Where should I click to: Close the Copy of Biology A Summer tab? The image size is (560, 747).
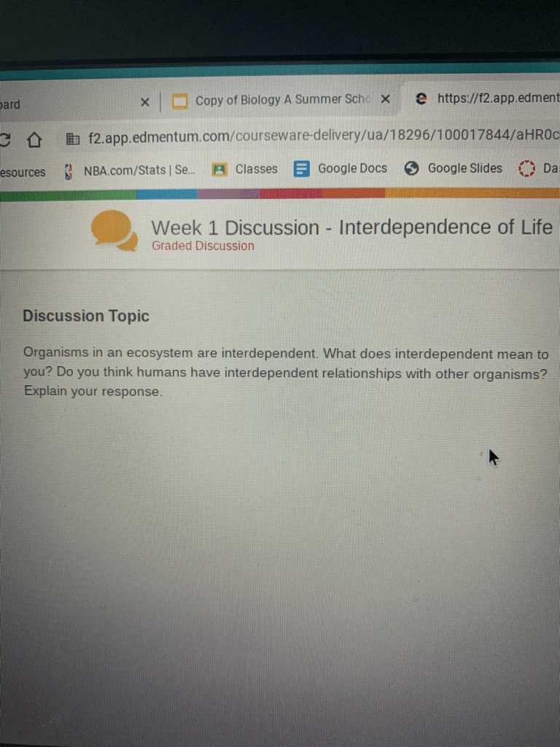(x=385, y=99)
